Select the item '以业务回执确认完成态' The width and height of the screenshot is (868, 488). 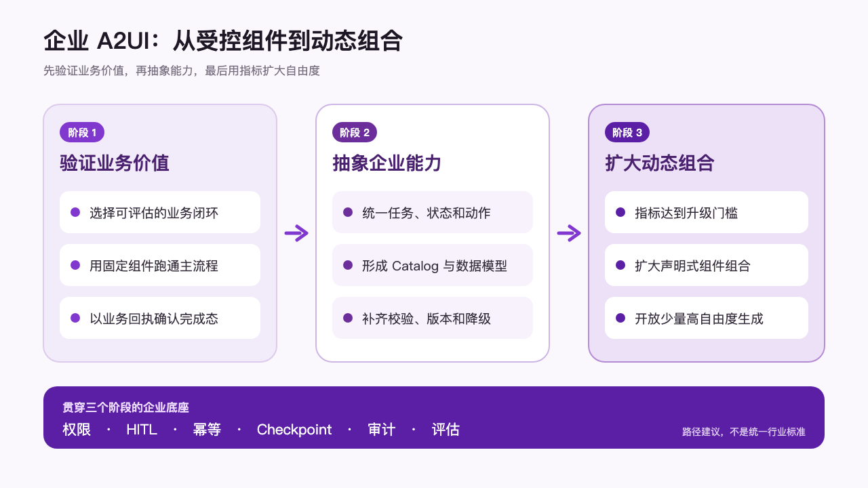[160, 318]
